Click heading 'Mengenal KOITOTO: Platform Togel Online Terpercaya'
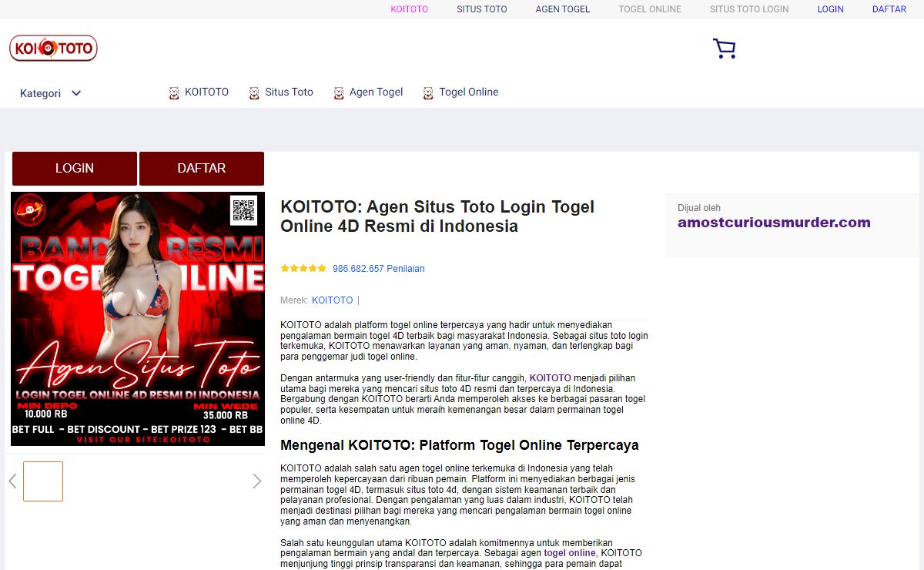This screenshot has width=924, height=570. [x=460, y=445]
